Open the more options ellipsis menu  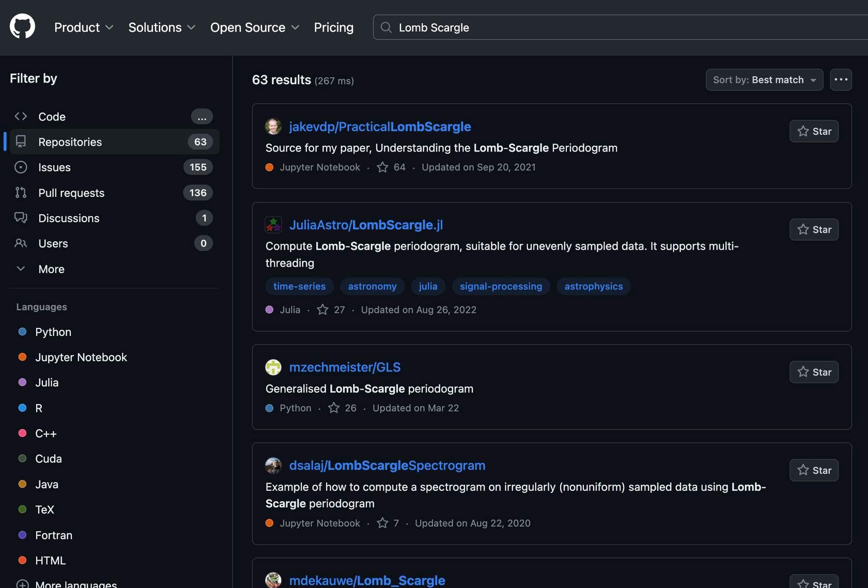[841, 80]
